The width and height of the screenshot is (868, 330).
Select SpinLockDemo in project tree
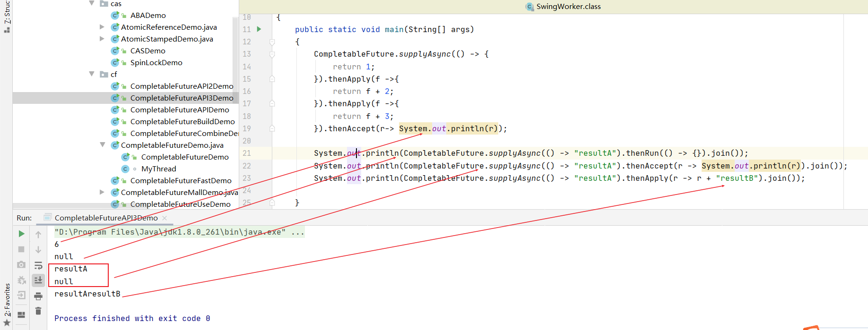click(156, 62)
